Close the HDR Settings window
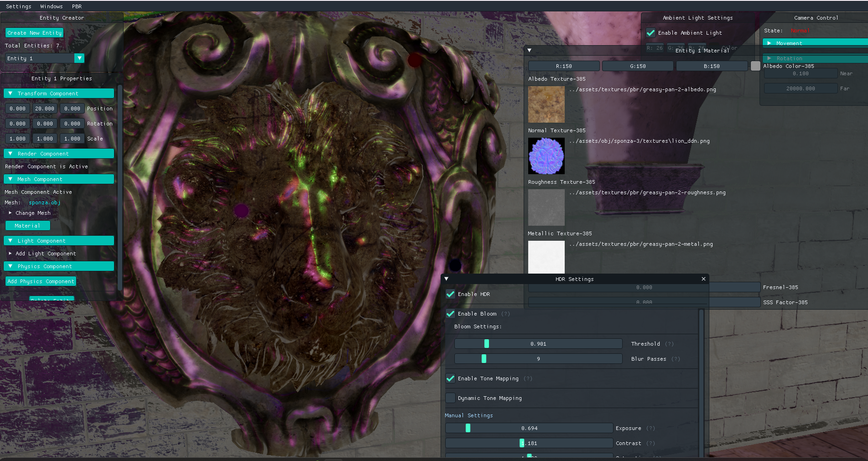The image size is (868, 461). pyautogui.click(x=703, y=279)
